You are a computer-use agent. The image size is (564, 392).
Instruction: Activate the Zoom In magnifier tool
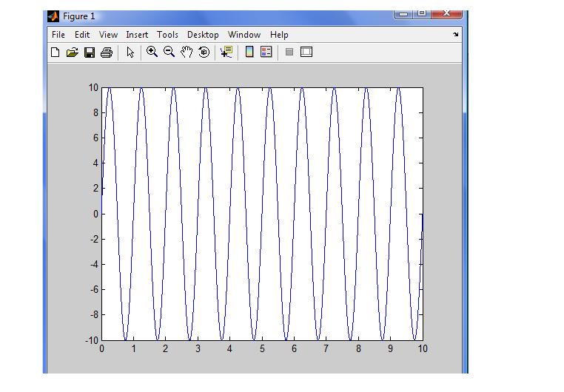coord(152,52)
